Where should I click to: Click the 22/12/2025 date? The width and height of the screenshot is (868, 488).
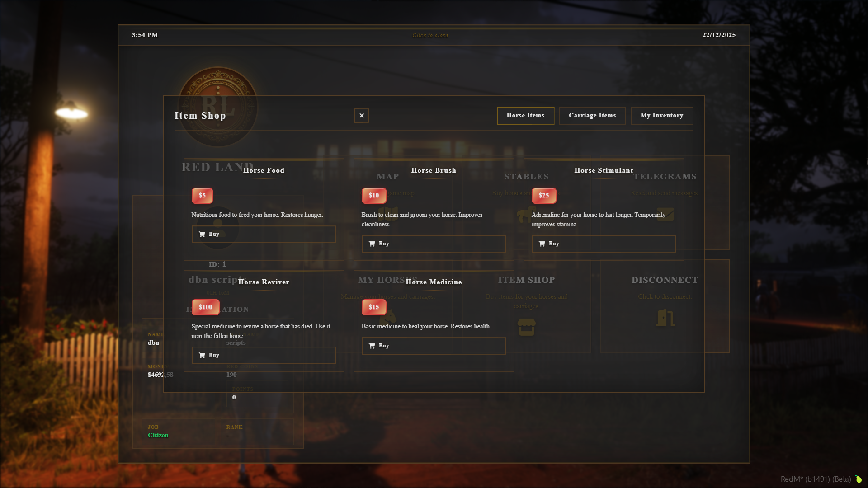point(719,35)
